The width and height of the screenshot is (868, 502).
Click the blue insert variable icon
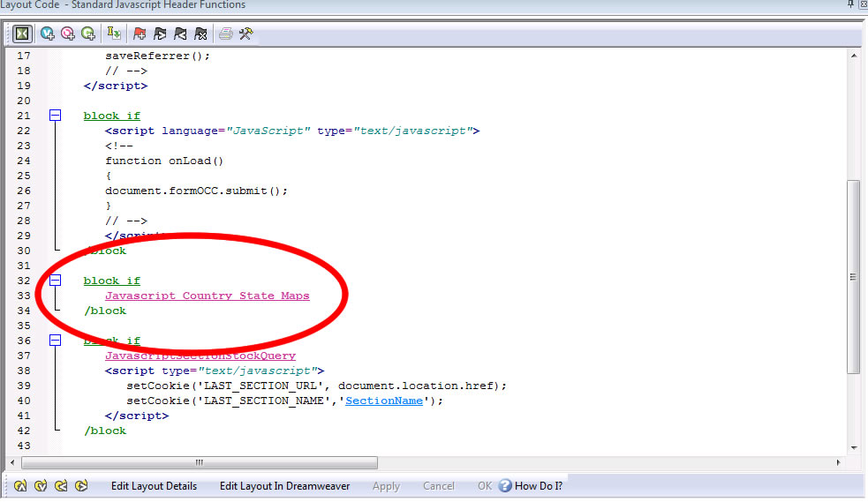point(47,34)
